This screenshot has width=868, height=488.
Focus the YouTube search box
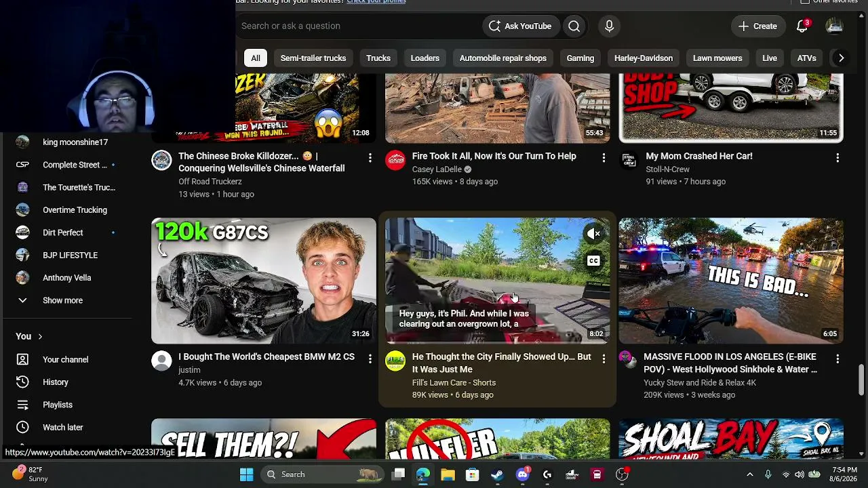[x=358, y=26]
